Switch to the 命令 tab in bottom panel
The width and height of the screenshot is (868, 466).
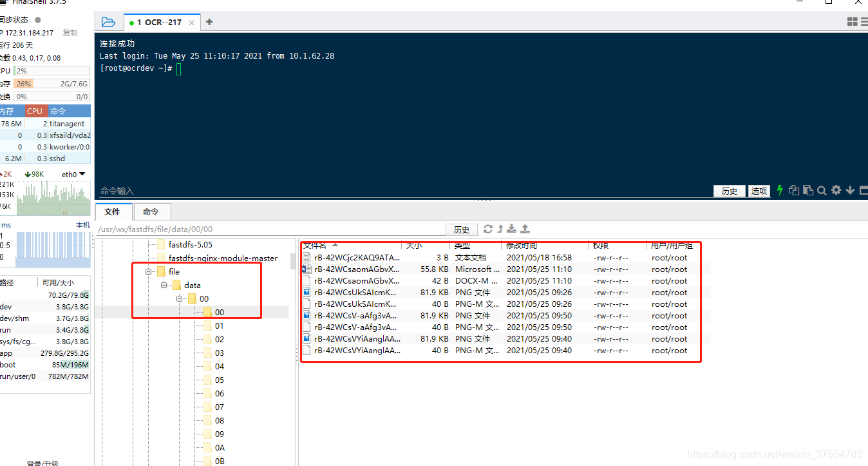tap(151, 211)
